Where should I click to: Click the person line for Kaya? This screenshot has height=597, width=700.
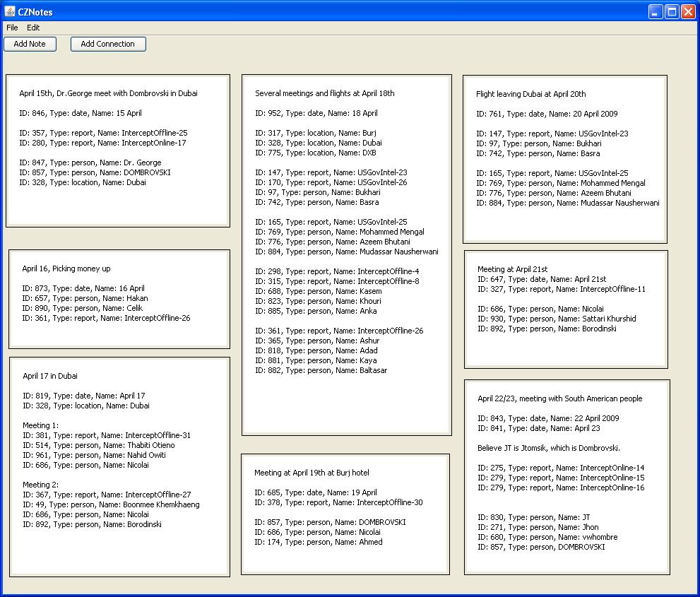(x=316, y=360)
